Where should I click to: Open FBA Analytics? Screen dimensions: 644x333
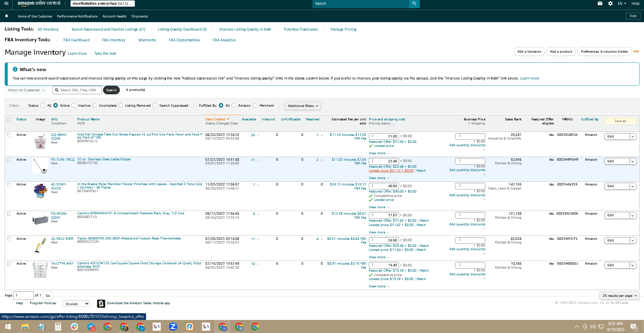(x=224, y=40)
